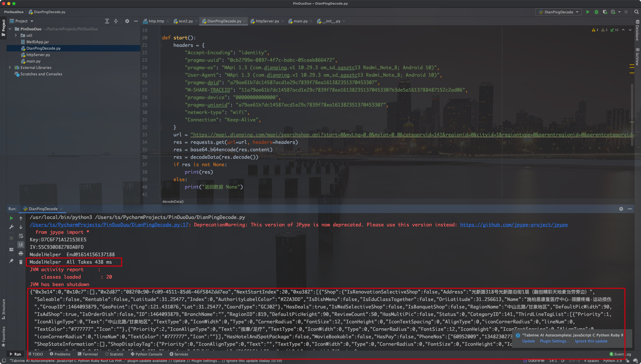Click collapse all icon in Project panel
Viewport: 641px width, 364px height.
tap(116, 21)
